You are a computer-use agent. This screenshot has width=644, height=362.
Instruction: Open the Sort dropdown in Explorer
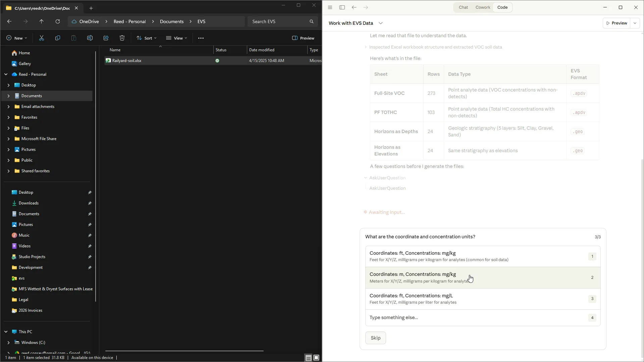point(147,38)
